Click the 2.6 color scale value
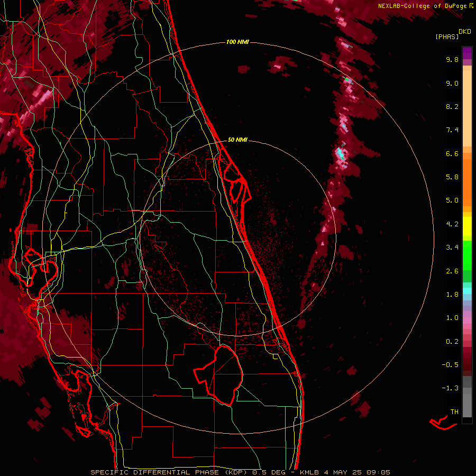 452,271
